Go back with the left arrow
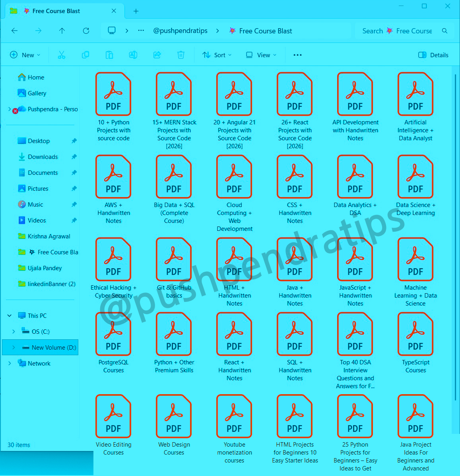This screenshot has width=460, height=476. (14, 31)
